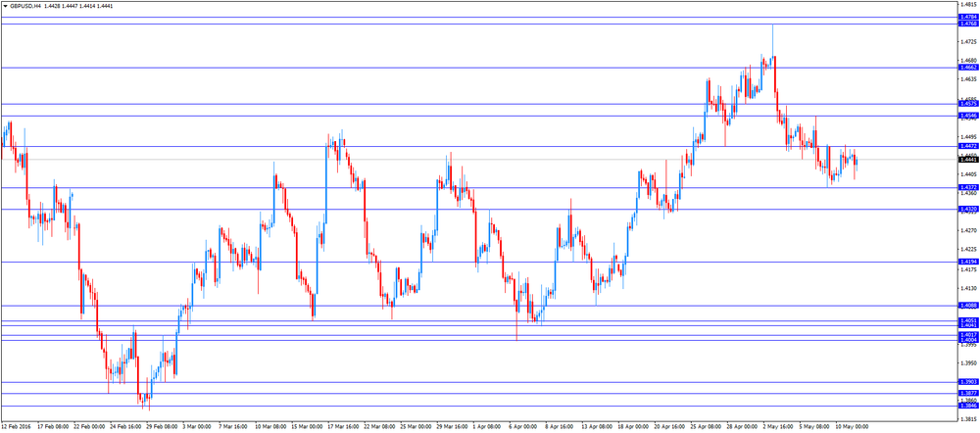
Task: Click the 17 Mar 16:00 time label
Action: [344, 428]
